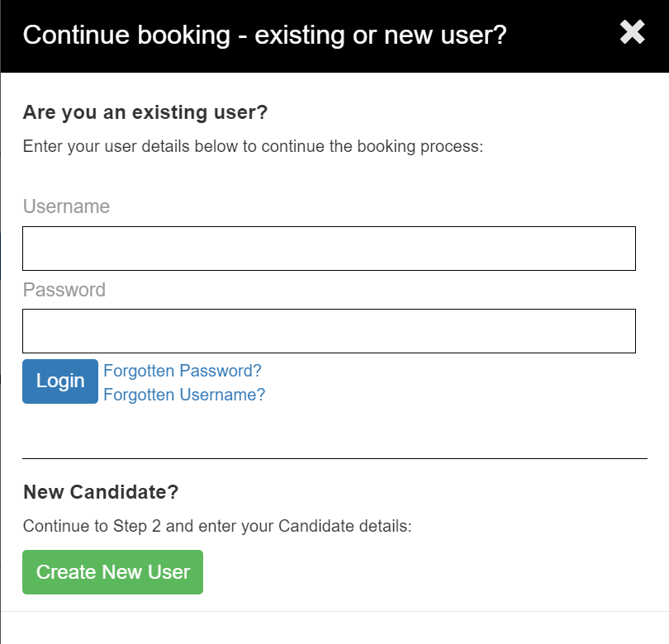Image resolution: width=669 pixels, height=644 pixels.
Task: Click the "New Candidate?" heading
Action: tap(101, 492)
